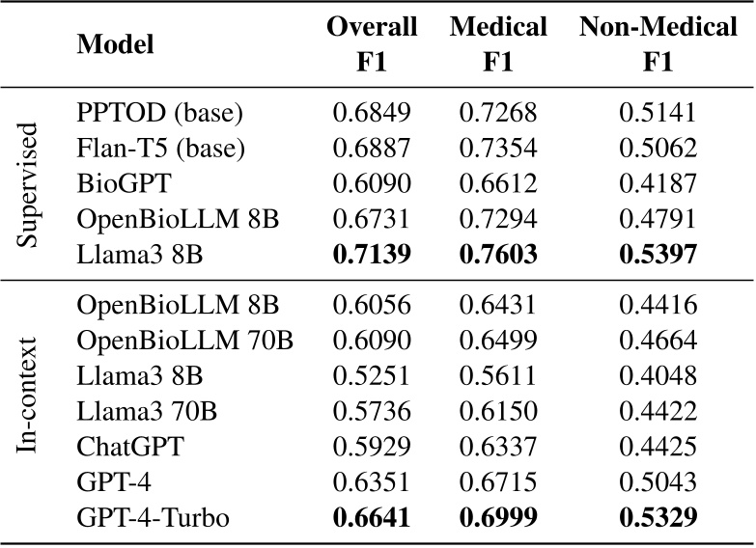The image size is (756, 548).
Task: Click the OpenBioLLM 70B model name
Action: coord(185,342)
